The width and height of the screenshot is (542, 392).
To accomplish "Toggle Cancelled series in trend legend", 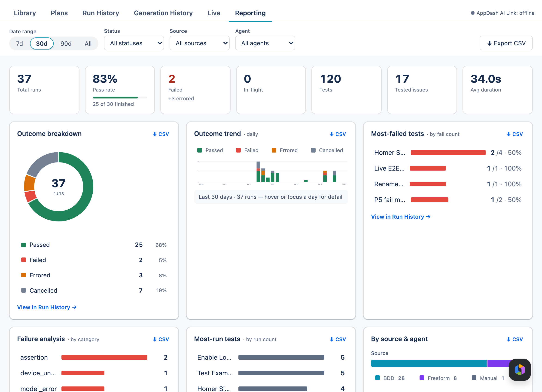I will tap(327, 150).
